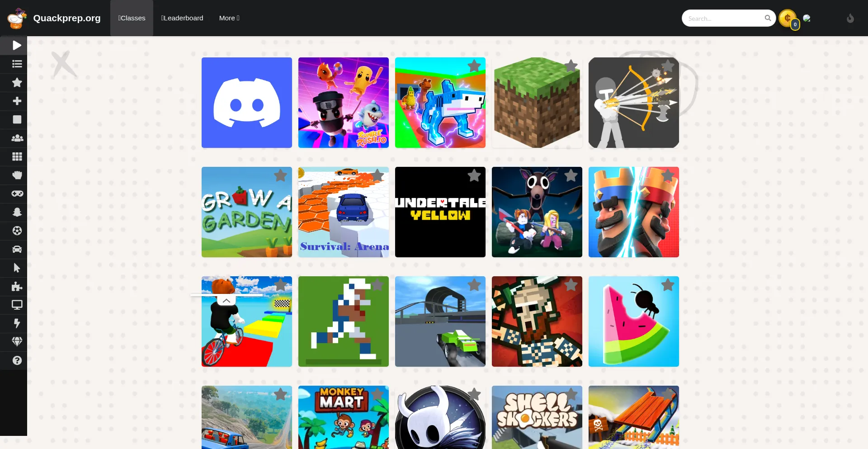The image size is (868, 449).
Task: Open the Classes tab
Action: pos(132,18)
